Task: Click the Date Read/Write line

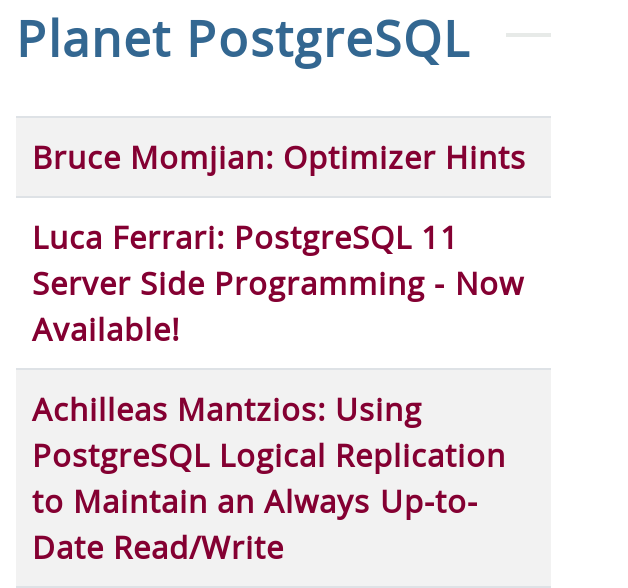Action: (x=158, y=547)
